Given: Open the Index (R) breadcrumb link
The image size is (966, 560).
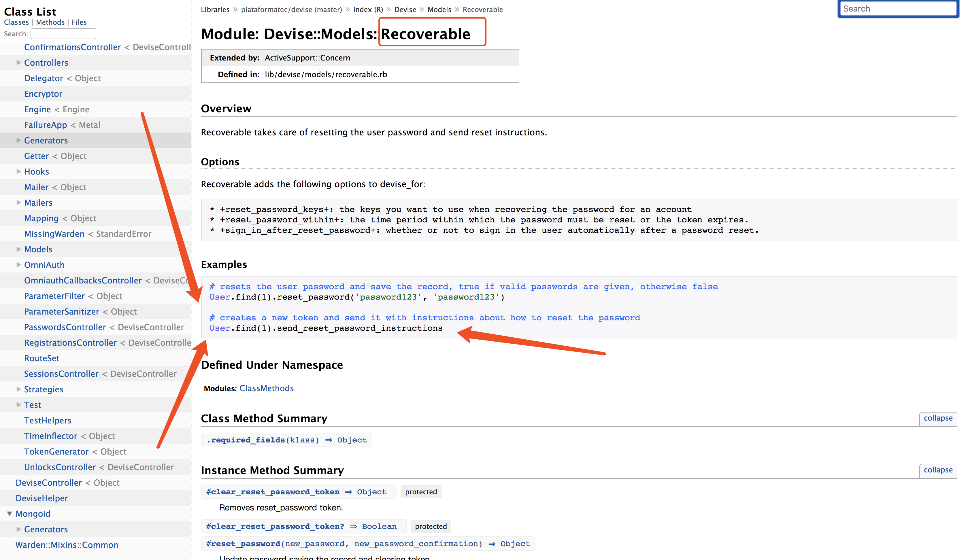Looking at the screenshot, I should 368,10.
